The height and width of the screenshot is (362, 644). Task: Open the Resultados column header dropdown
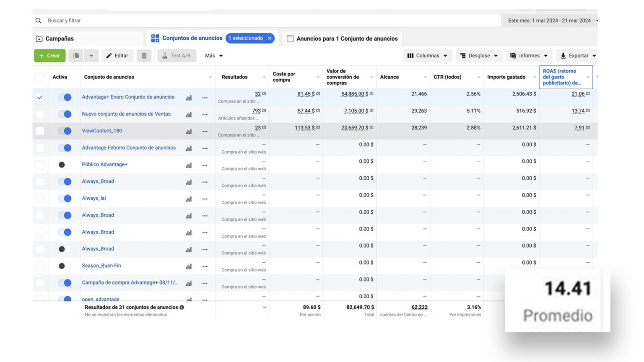click(264, 77)
